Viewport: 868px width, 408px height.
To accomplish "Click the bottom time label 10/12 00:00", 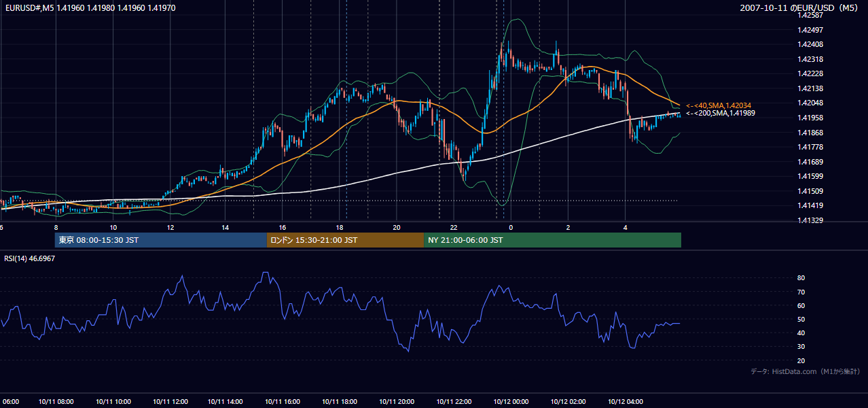I will 511,402.
